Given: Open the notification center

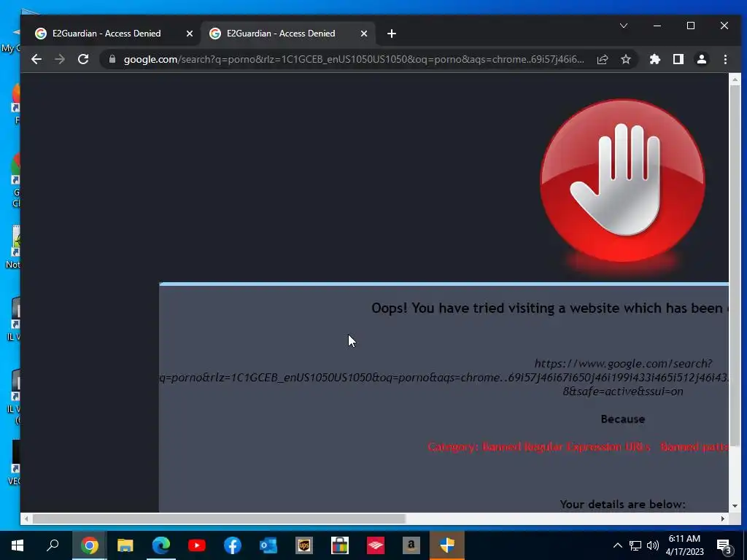Looking at the screenshot, I should tap(724, 546).
